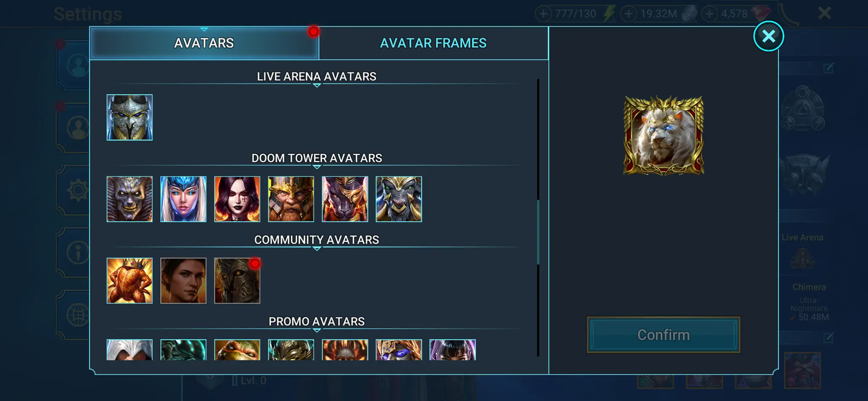Viewport: 868px width, 401px height.
Task: Switch to the Avatar Frames tab
Action: (x=433, y=43)
